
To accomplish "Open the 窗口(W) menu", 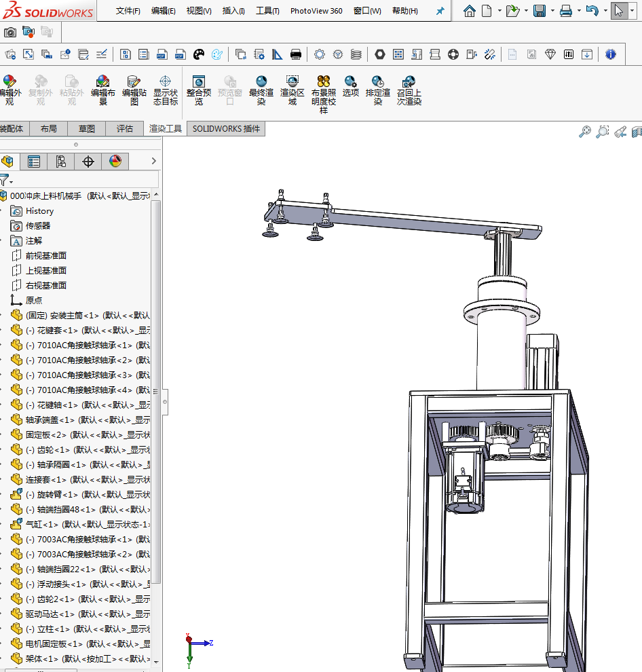I will coord(367,11).
